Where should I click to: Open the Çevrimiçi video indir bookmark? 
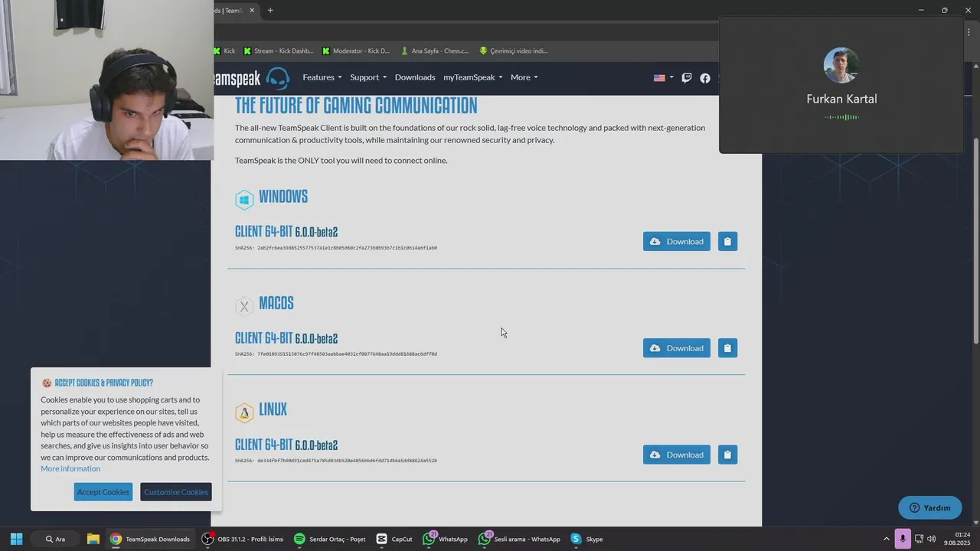(514, 51)
